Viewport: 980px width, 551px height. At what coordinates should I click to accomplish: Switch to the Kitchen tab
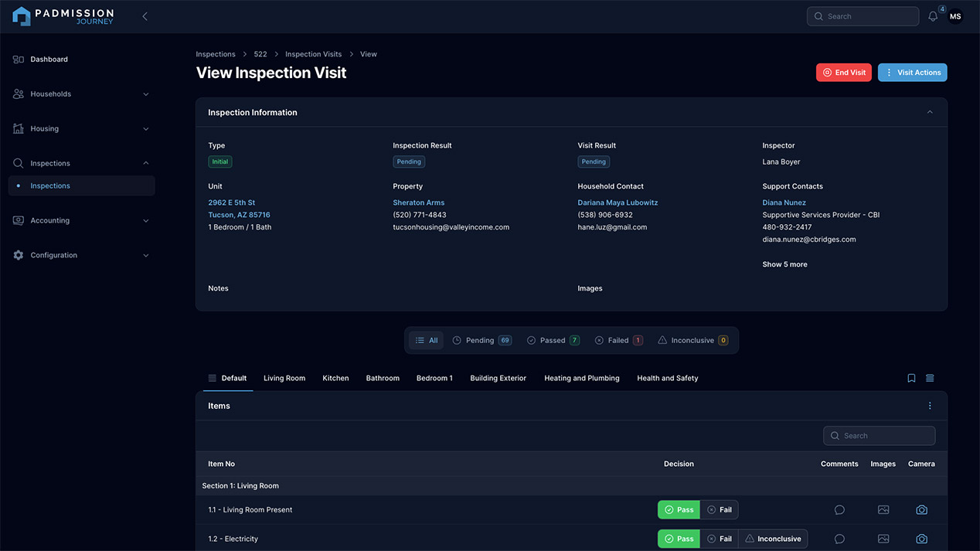coord(335,379)
